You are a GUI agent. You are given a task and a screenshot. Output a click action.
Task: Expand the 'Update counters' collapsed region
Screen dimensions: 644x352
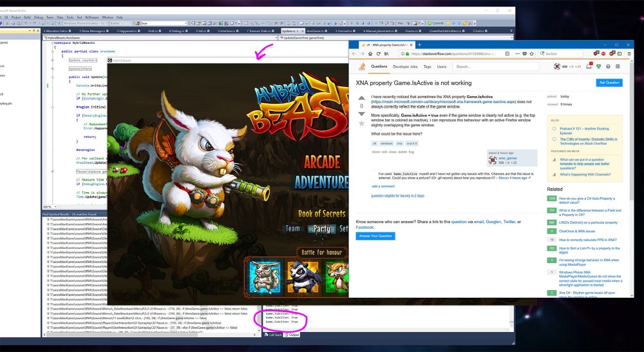coord(52,60)
